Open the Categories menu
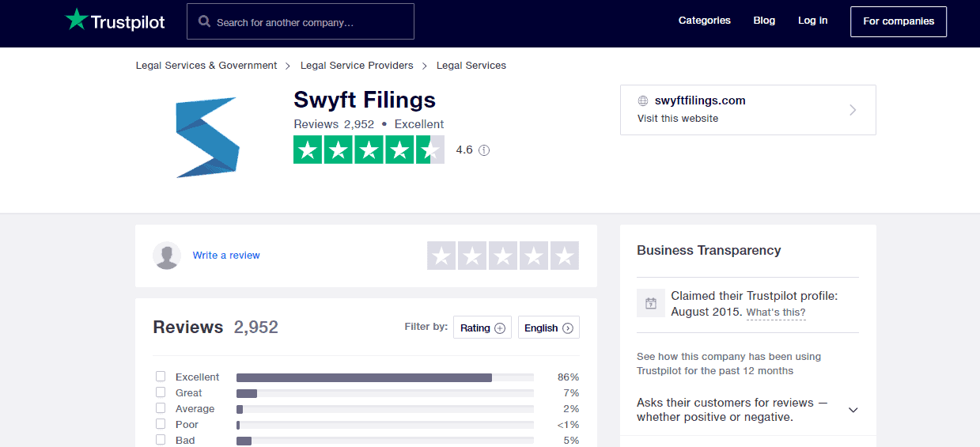Viewport: 980px width, 447px height. point(705,21)
